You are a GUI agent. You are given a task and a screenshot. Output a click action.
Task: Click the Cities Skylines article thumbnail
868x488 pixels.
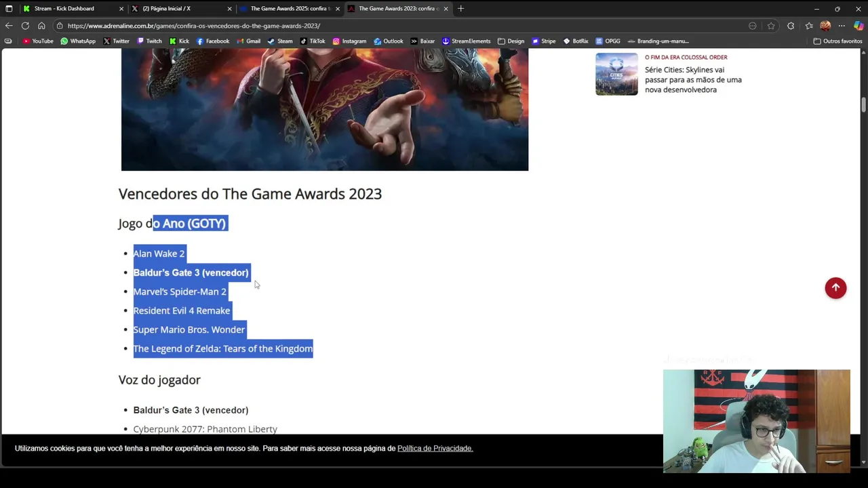coord(616,74)
